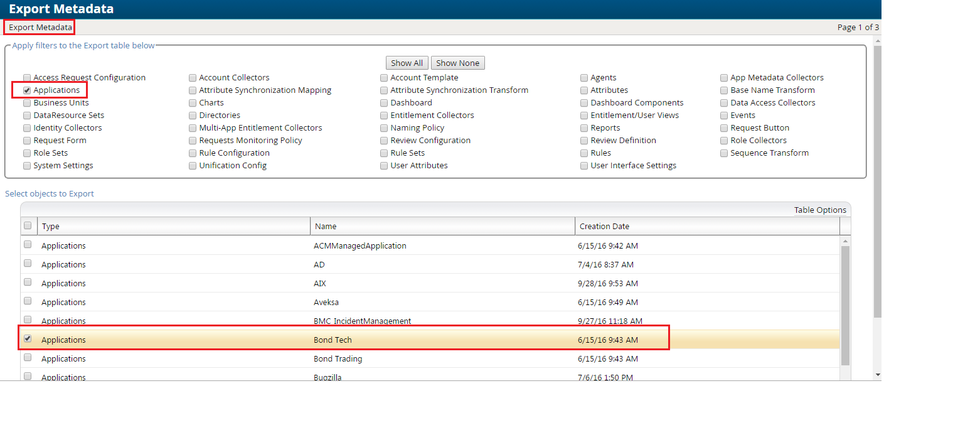
Task: Check the box for Bond Trading row
Action: [28, 358]
